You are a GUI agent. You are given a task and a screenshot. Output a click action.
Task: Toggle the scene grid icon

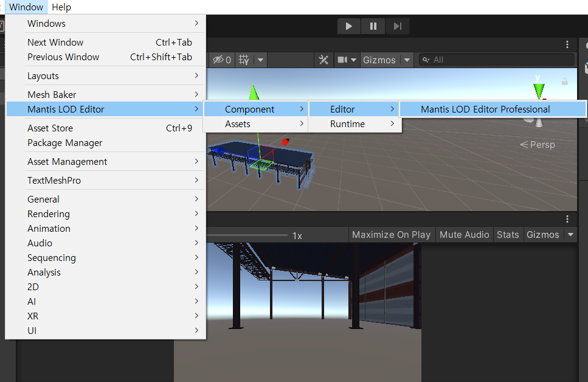pyautogui.click(x=244, y=60)
